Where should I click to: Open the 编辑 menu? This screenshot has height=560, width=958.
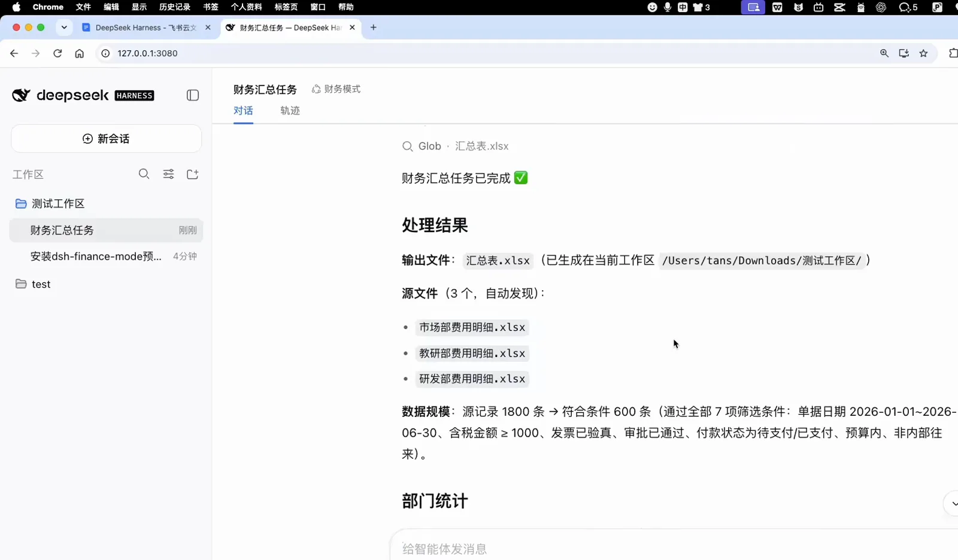point(111,7)
